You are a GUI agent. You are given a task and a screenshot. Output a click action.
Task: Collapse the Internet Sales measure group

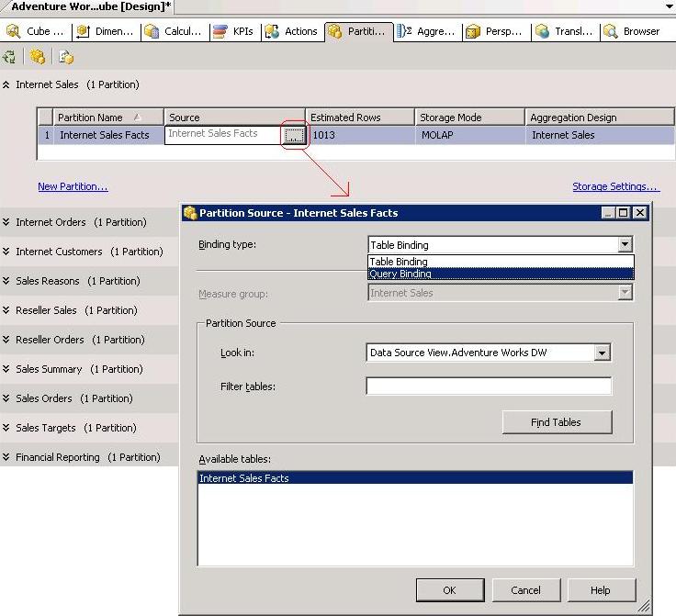point(6,84)
